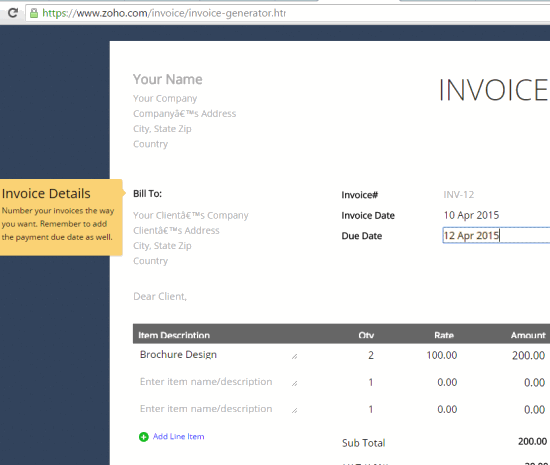This screenshot has width=550, height=465.
Task: Click the Invoice# label
Action: click(360, 195)
